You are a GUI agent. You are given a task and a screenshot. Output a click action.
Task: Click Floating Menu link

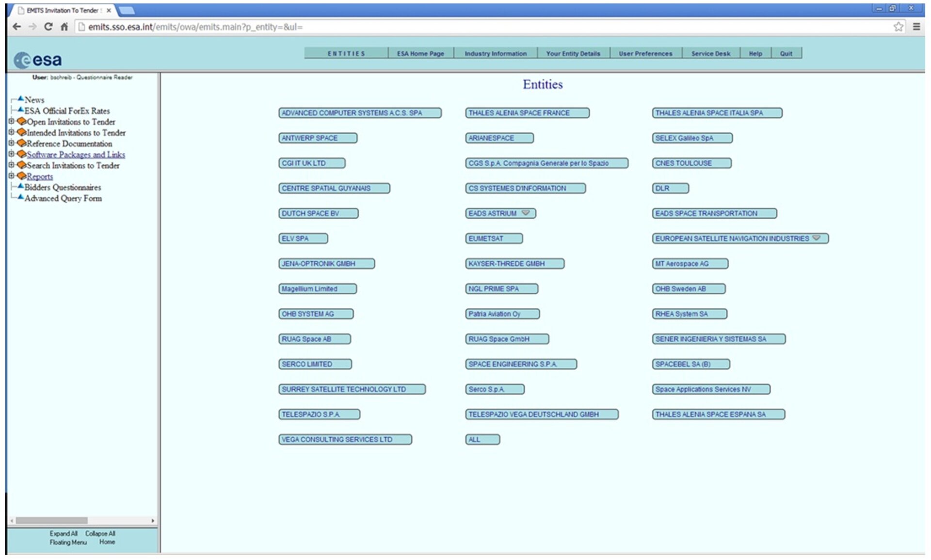[68, 542]
